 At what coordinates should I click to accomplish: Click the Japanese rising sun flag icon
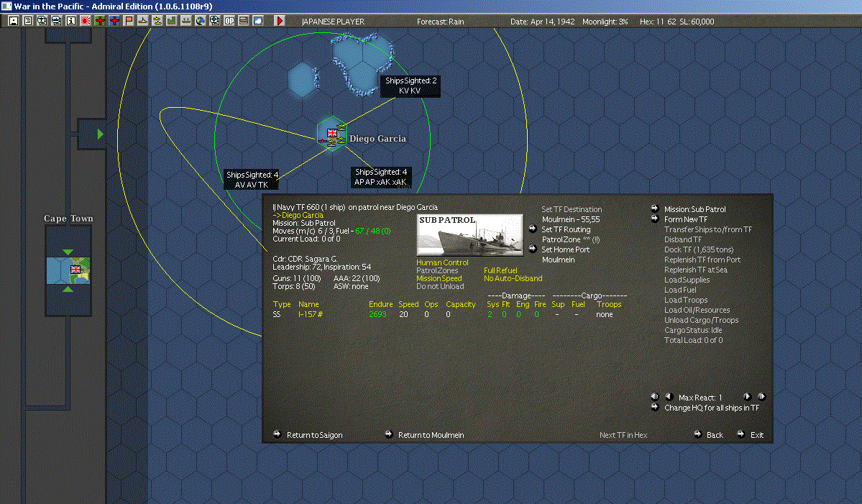tap(86, 21)
